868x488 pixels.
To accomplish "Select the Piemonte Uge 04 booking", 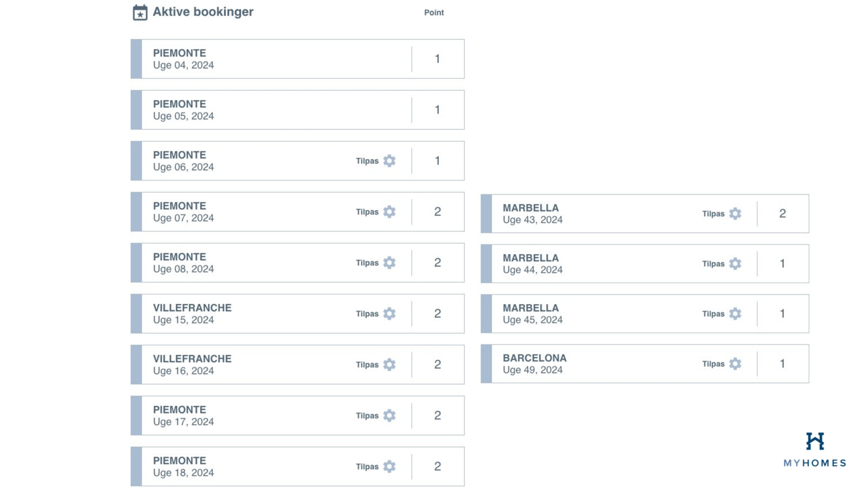I will (x=271, y=59).
